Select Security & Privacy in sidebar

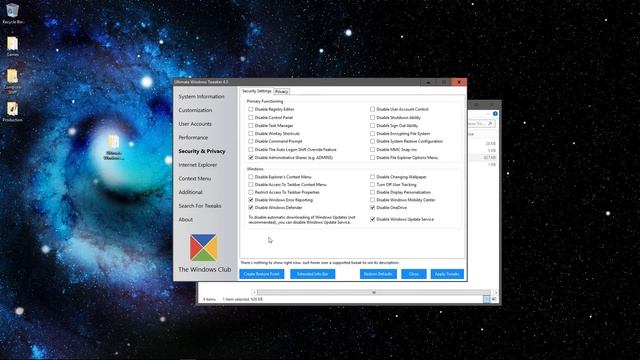point(202,151)
